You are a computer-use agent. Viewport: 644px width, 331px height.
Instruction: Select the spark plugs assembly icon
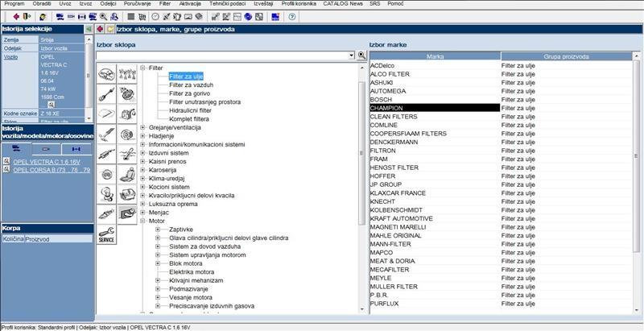(x=127, y=74)
